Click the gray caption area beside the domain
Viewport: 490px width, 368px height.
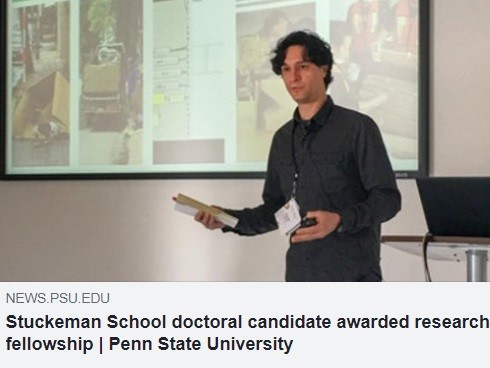[300, 298]
